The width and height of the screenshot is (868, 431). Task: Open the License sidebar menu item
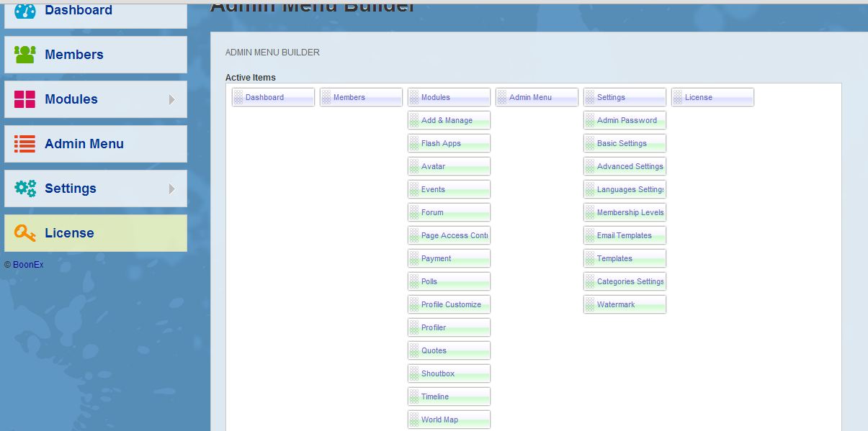69,233
